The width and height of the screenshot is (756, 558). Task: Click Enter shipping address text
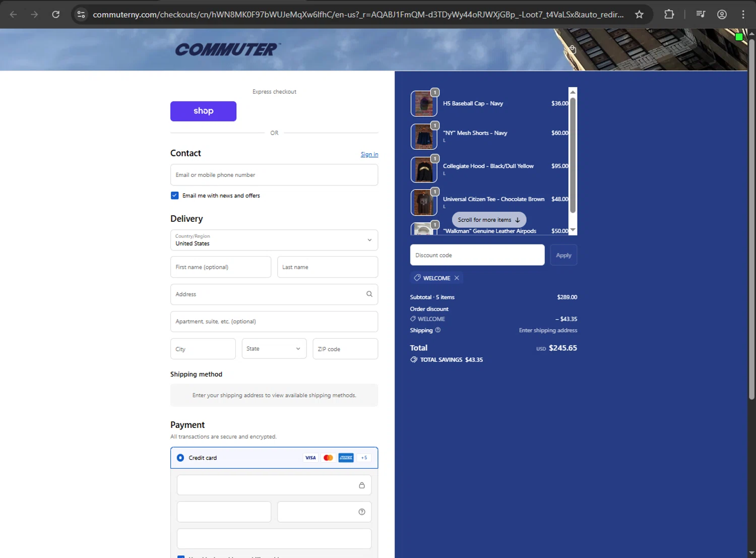(548, 330)
